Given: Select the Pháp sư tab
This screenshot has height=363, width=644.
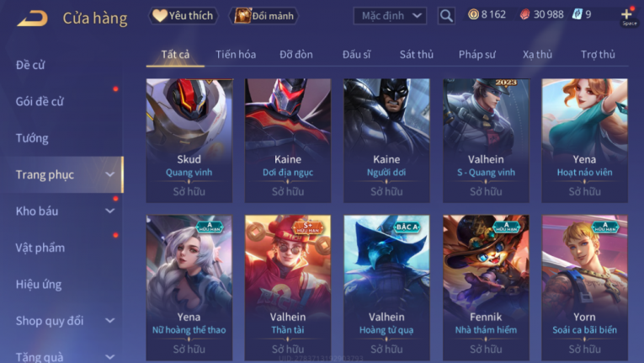Looking at the screenshot, I should tap(476, 54).
